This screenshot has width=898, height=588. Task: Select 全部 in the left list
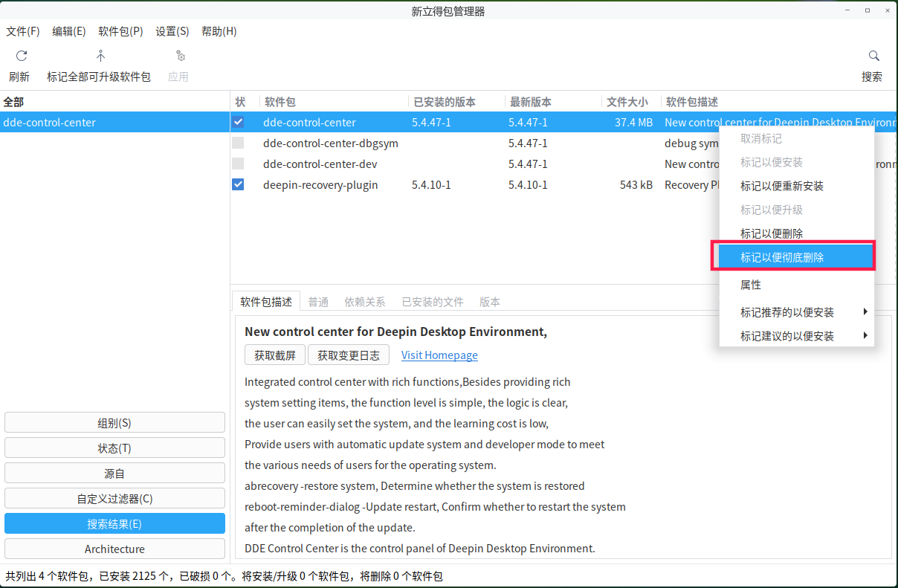[x=13, y=102]
